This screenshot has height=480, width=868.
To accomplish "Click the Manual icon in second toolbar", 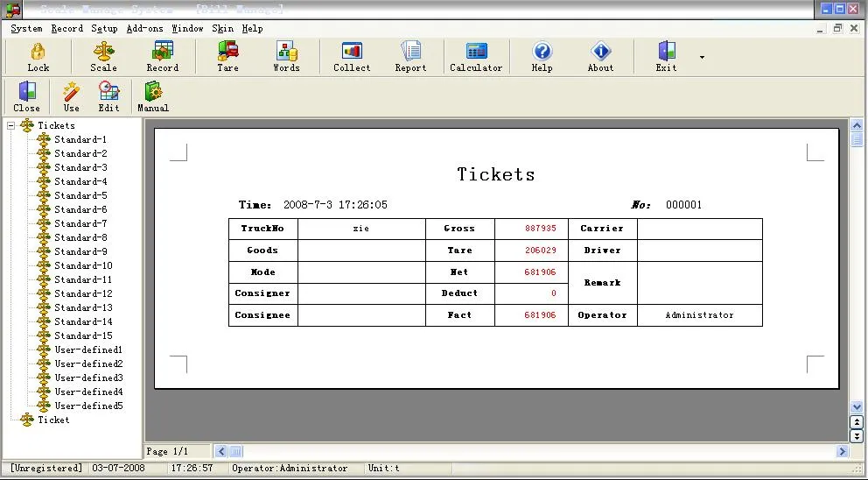I will click(153, 96).
